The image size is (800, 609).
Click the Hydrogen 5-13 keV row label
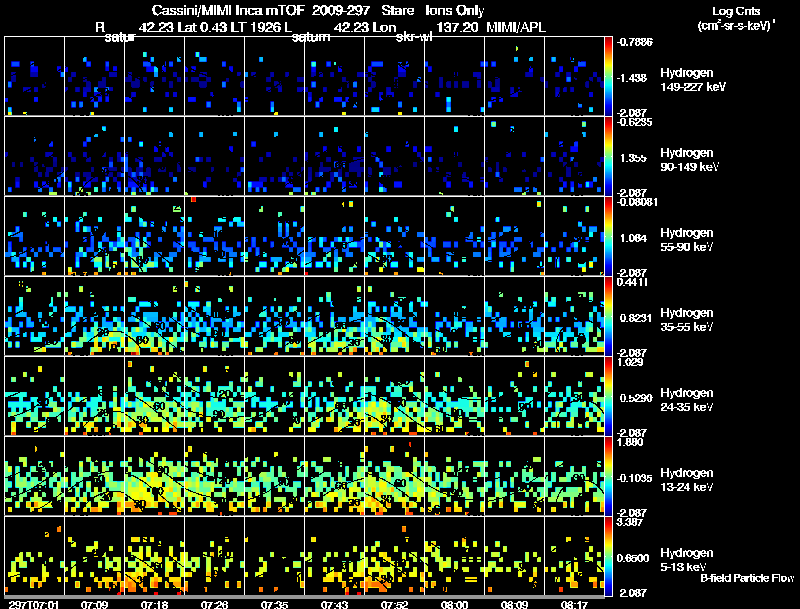pos(687,560)
